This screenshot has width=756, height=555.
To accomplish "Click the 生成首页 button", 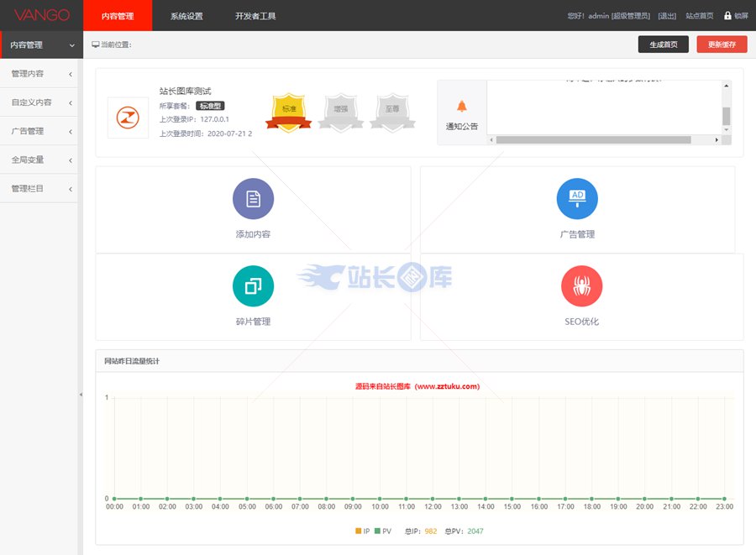I will 663,45.
